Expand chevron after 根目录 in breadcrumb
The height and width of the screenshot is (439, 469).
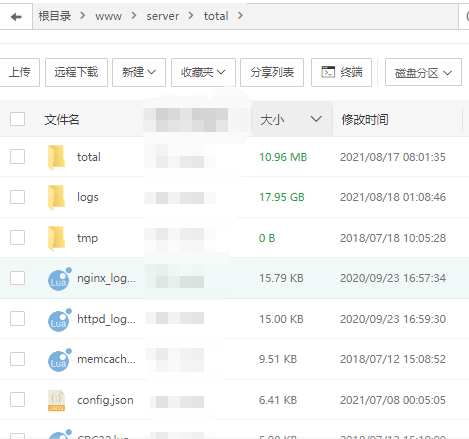coord(83,15)
